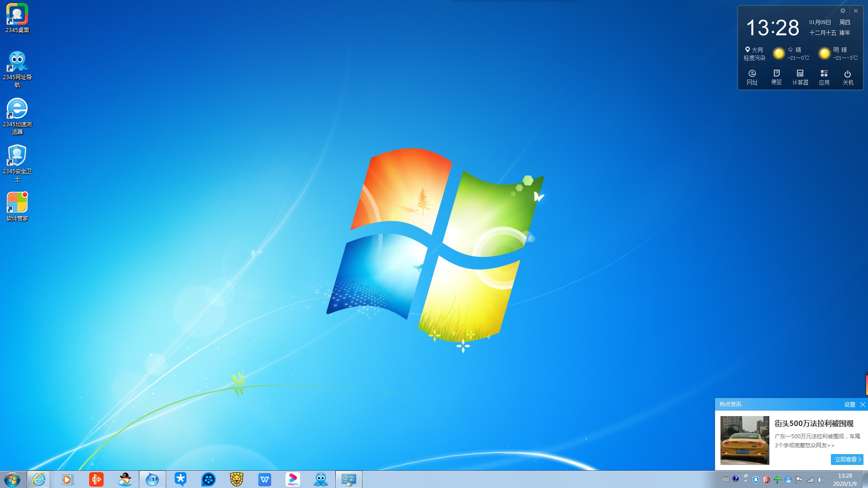Open Action Center flag tray icon
Image resolution: width=868 pixels, height=488 pixels.
[x=799, y=479]
